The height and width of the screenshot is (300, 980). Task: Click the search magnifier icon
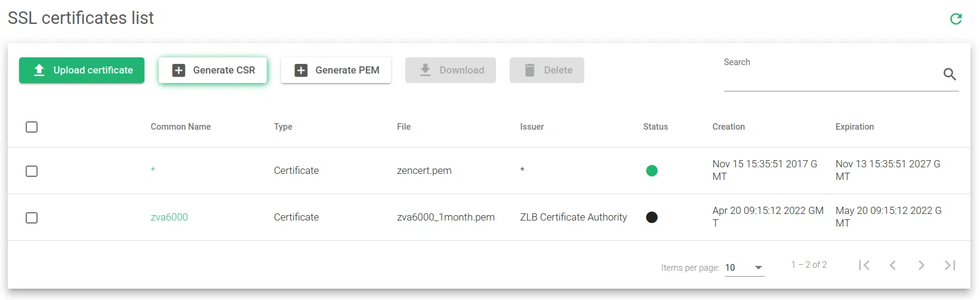(x=950, y=74)
